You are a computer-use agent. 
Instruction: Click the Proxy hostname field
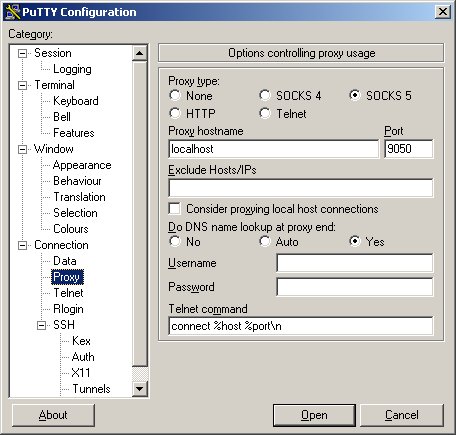[274, 149]
